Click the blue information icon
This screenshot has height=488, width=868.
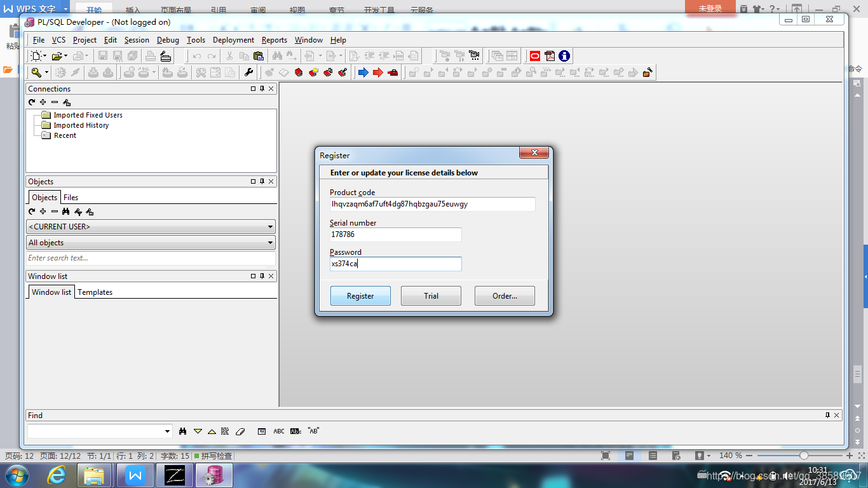click(x=564, y=56)
